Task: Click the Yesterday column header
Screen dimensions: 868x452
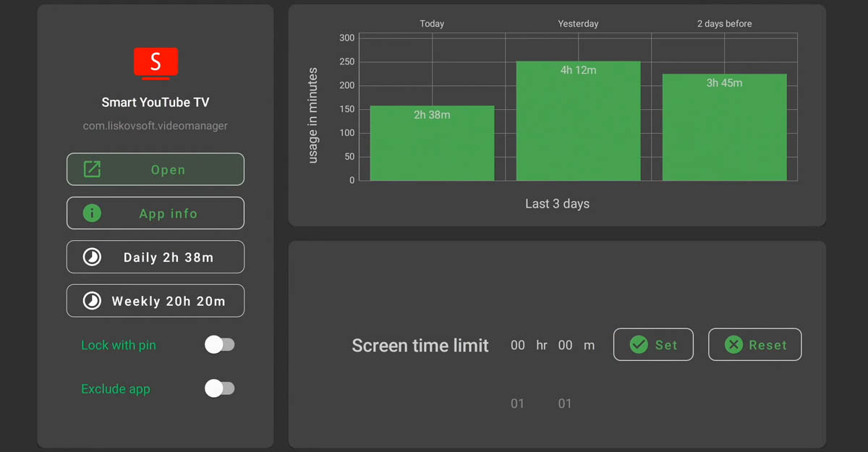Action: [579, 24]
